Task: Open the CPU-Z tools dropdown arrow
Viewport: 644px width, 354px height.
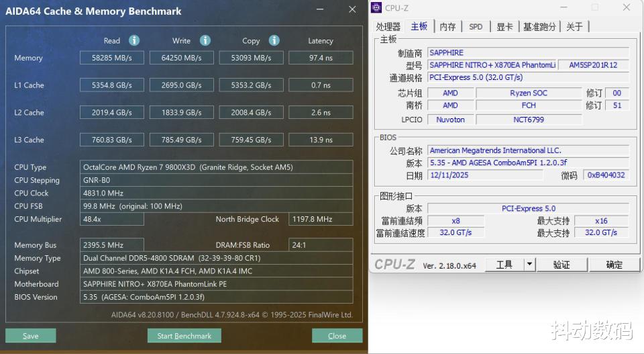Action: (530, 265)
